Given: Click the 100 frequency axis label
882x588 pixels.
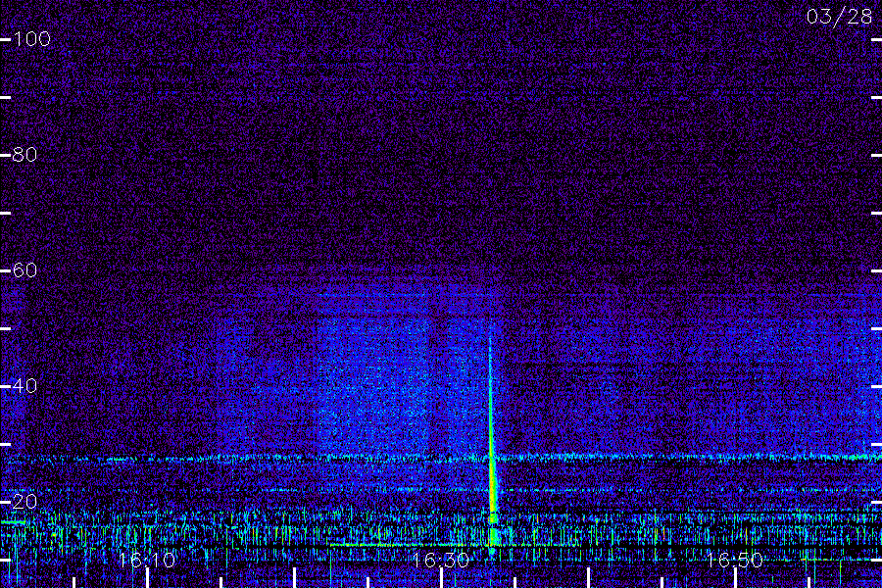Looking at the screenshot, I should click(31, 39).
